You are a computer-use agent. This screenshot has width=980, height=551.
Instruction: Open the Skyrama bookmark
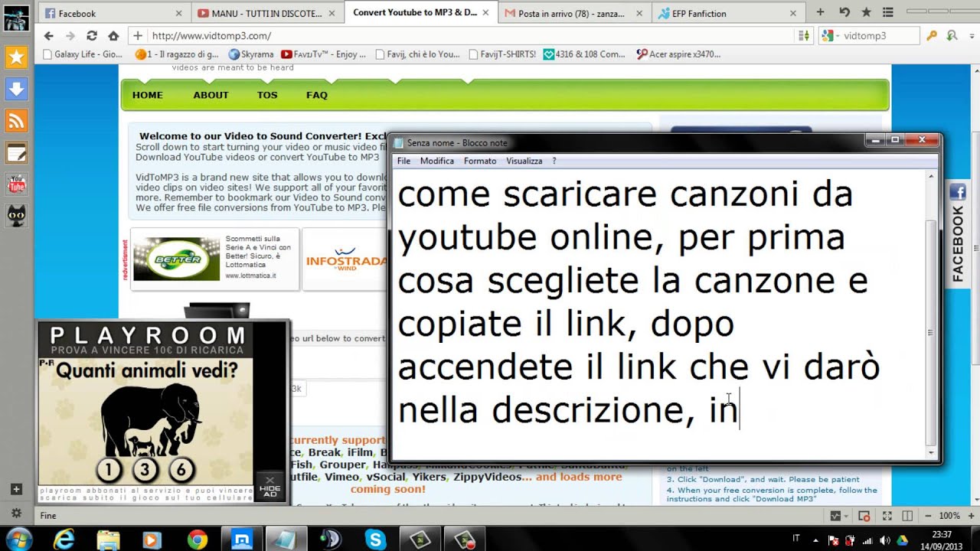[x=251, y=54]
